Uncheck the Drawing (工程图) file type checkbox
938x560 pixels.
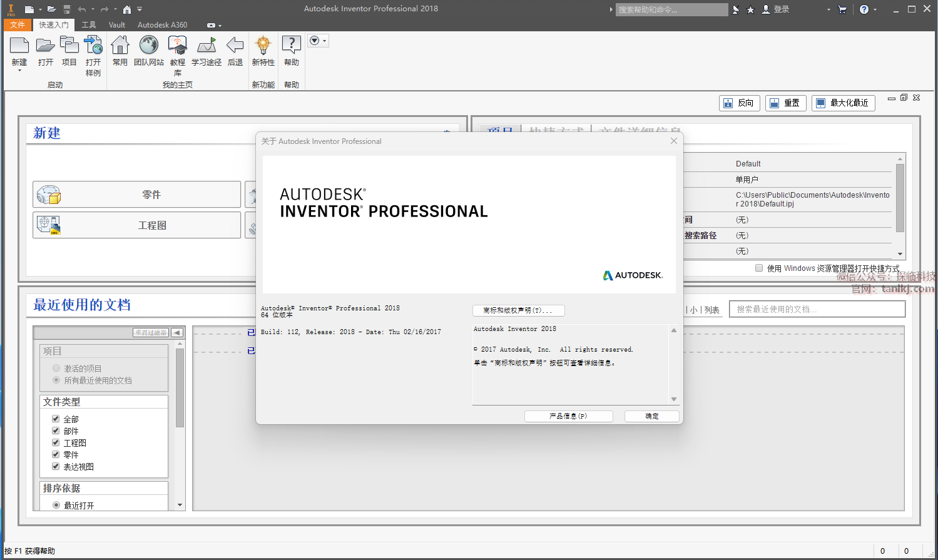click(56, 442)
